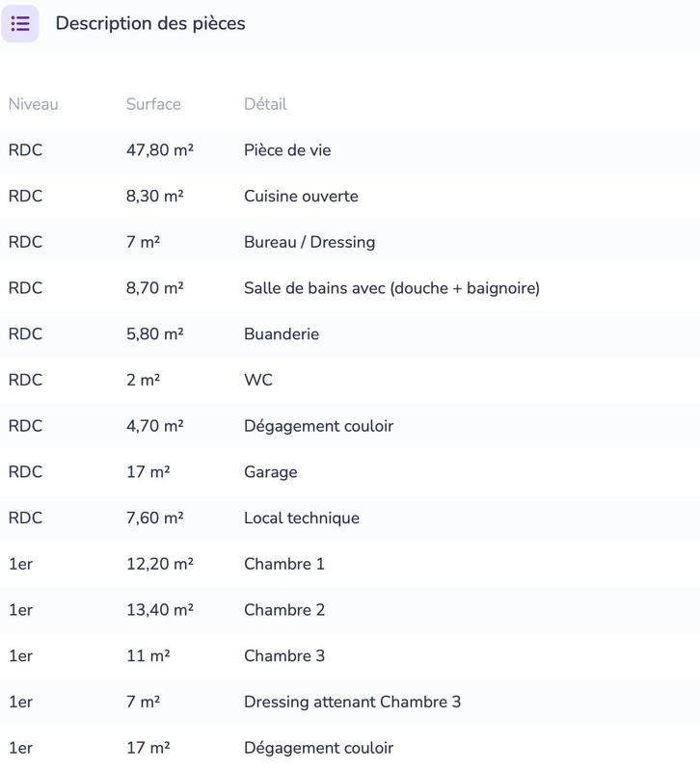This screenshot has height=771, width=700.
Task: Click Dressing attenant Chambre 3 entry
Action: coord(352,702)
